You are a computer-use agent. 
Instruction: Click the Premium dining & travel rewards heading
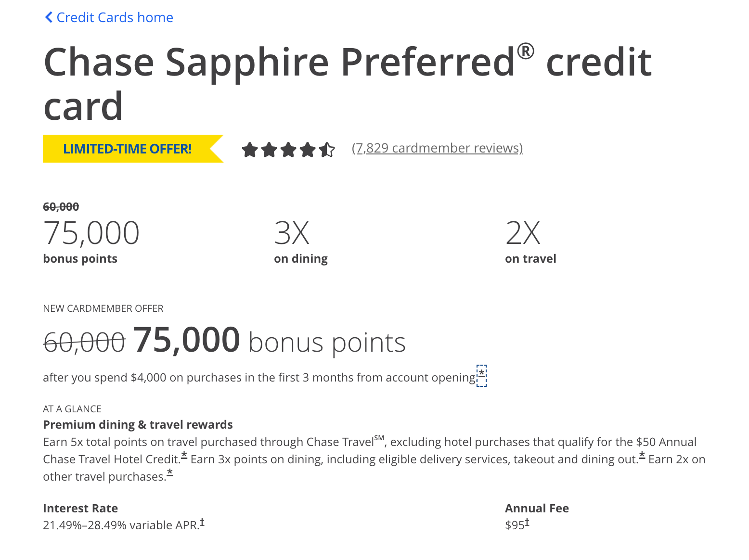click(138, 425)
